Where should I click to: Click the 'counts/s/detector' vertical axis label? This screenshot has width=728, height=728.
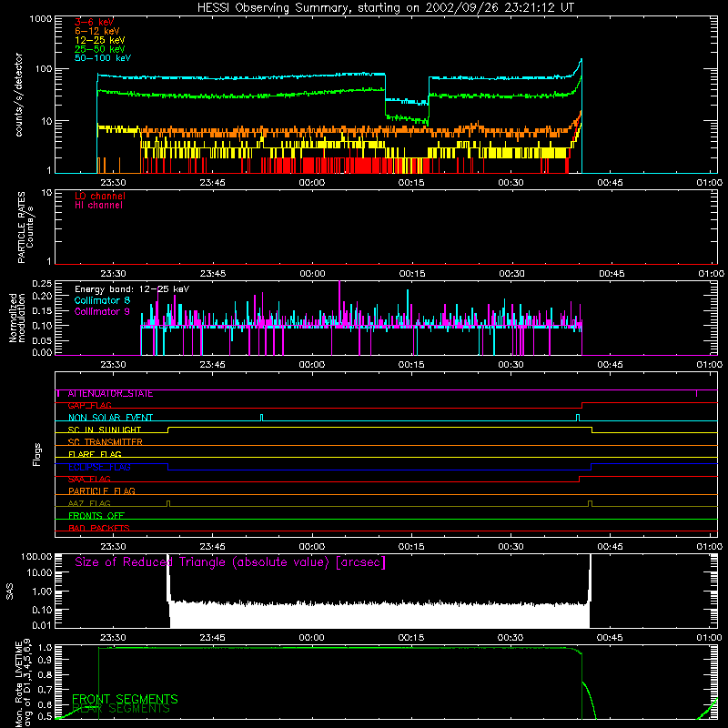pos(18,95)
